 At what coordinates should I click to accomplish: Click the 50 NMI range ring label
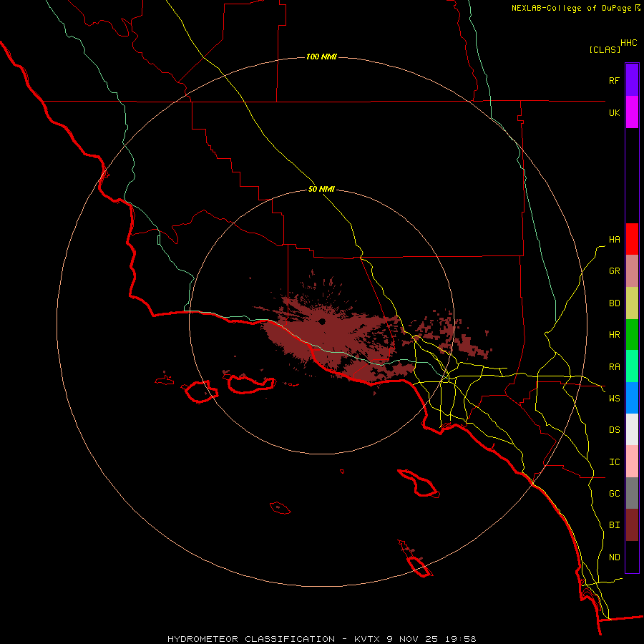(321, 189)
